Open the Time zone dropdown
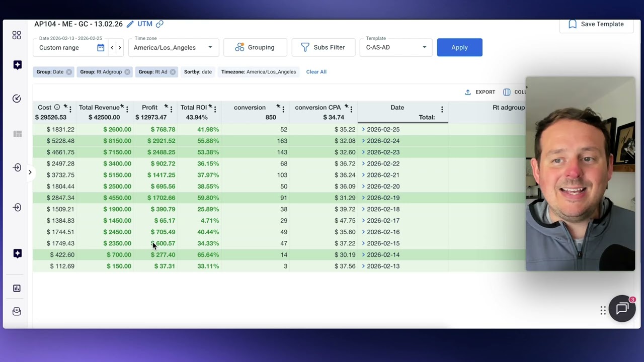The image size is (644, 362). (x=173, y=47)
